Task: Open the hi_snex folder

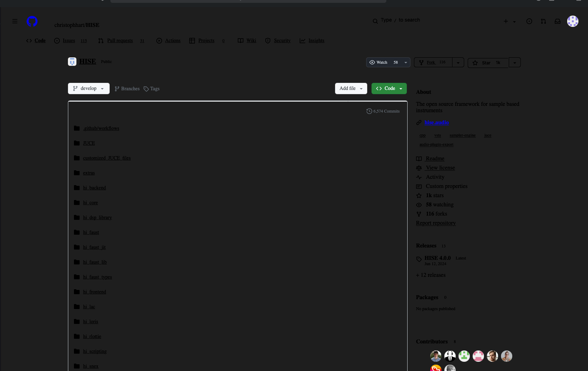Action: pyautogui.click(x=91, y=366)
